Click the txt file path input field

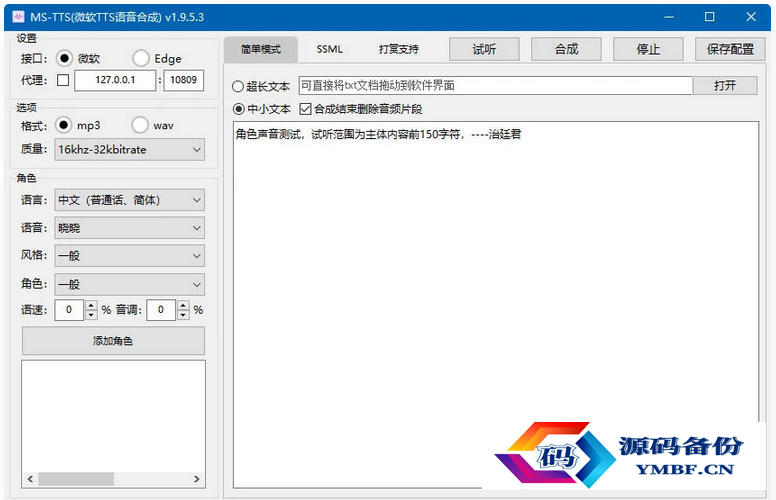click(495, 86)
